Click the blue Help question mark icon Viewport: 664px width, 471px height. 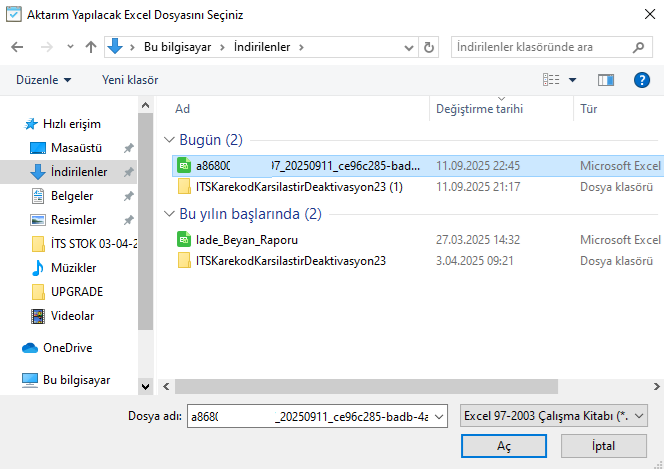tap(642, 80)
